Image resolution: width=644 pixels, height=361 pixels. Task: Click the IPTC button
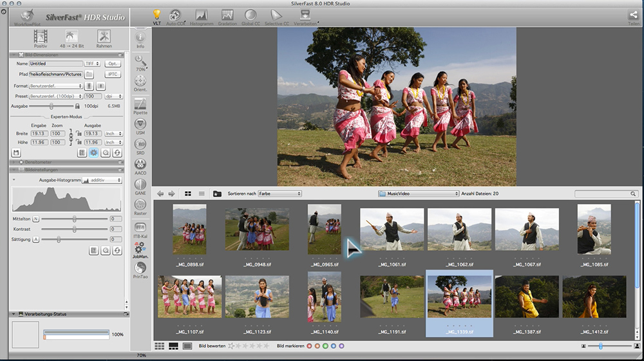click(113, 75)
